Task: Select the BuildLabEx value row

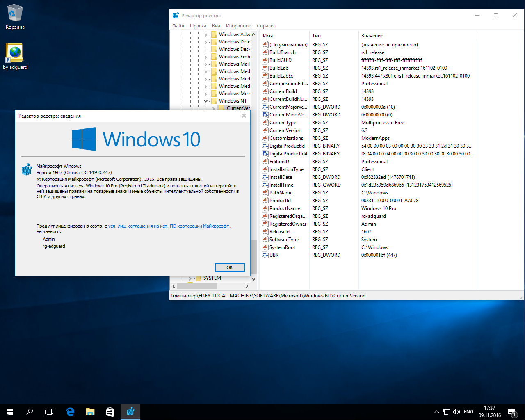Action: point(368,76)
